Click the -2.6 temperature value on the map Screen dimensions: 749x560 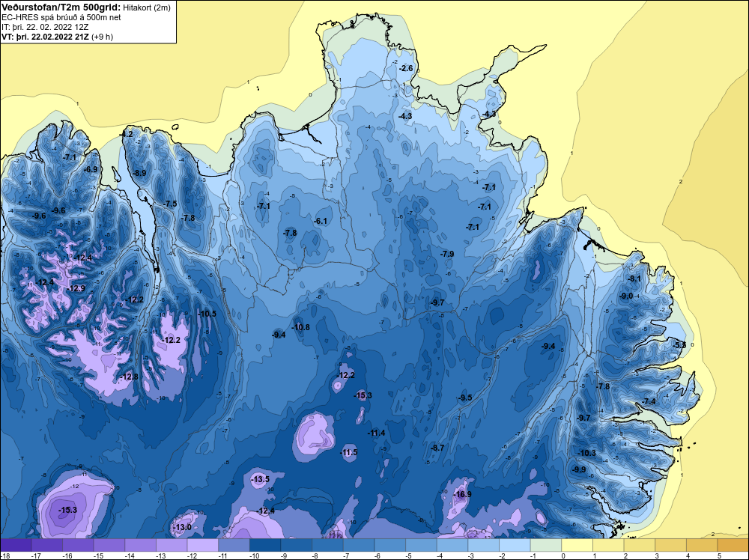tap(406, 68)
